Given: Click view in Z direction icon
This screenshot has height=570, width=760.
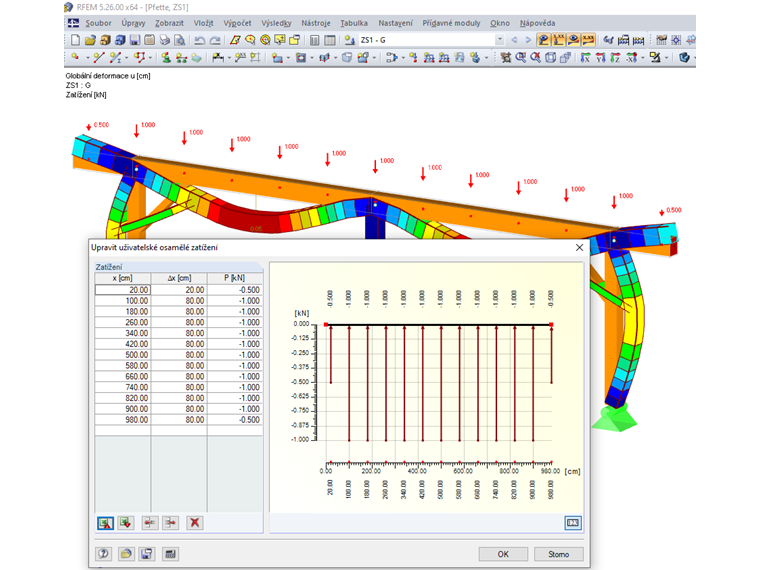Looking at the screenshot, I should 616,58.
